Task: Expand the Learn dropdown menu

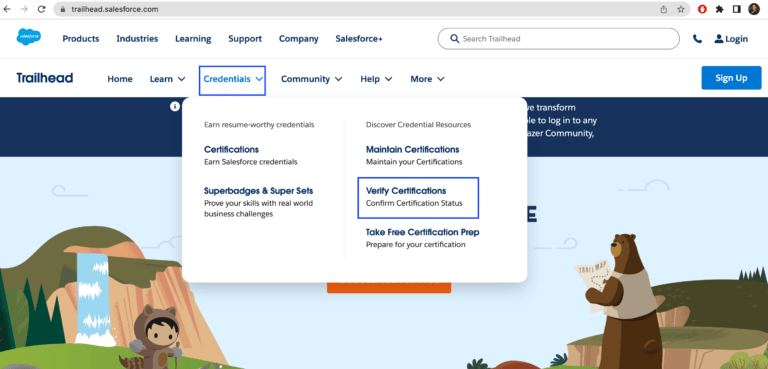Action: pos(168,79)
